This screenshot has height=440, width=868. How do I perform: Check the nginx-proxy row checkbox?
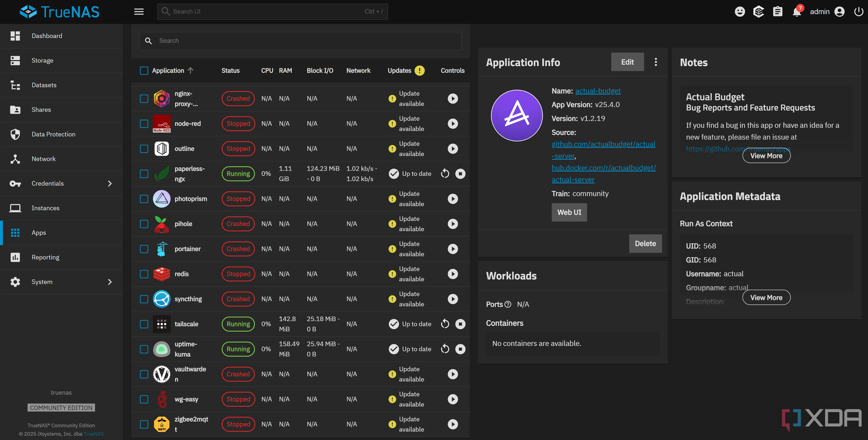point(144,99)
